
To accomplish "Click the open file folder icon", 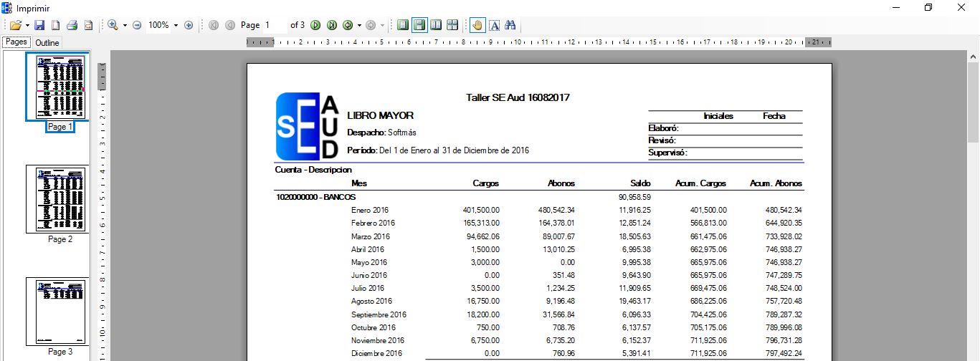I will (14, 25).
